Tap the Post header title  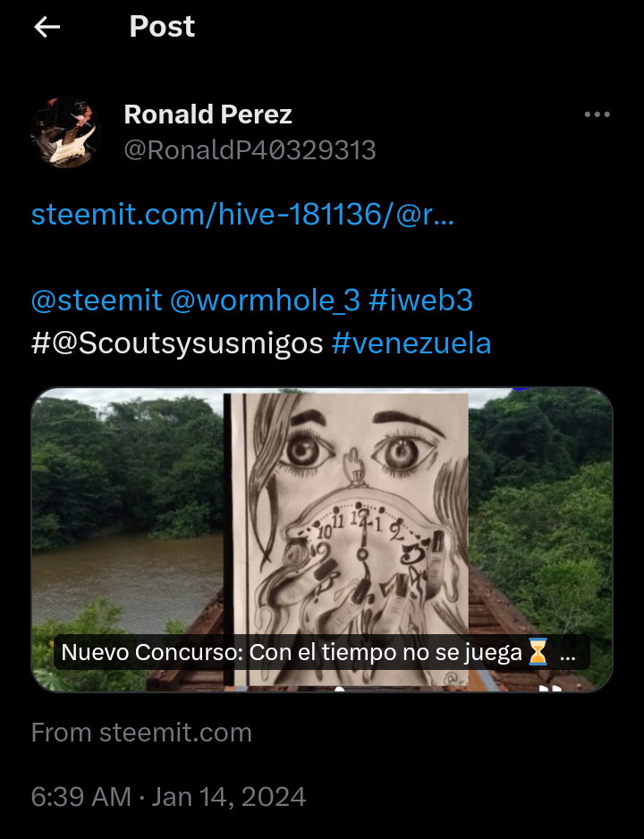tap(162, 26)
